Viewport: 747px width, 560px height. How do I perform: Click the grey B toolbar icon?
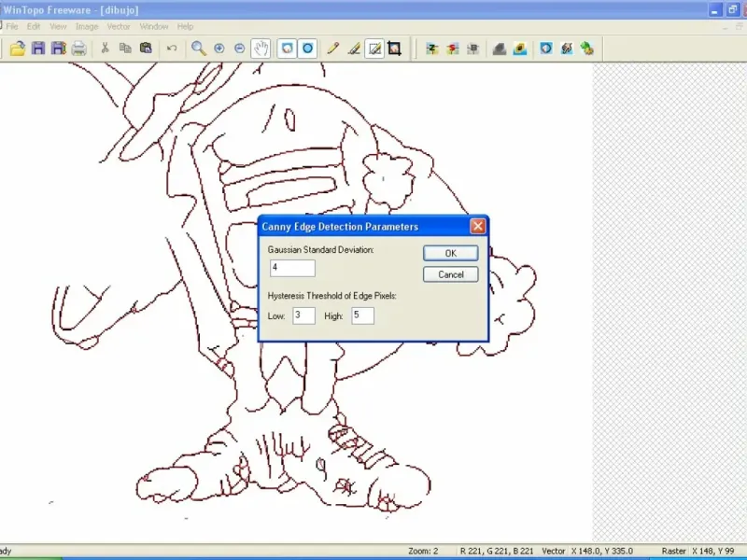tap(473, 49)
